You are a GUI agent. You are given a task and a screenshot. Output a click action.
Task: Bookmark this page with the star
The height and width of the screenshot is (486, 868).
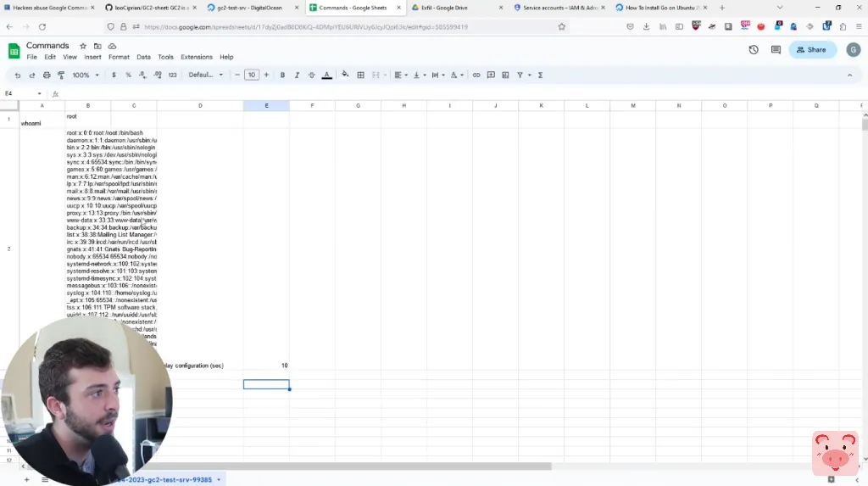562,26
